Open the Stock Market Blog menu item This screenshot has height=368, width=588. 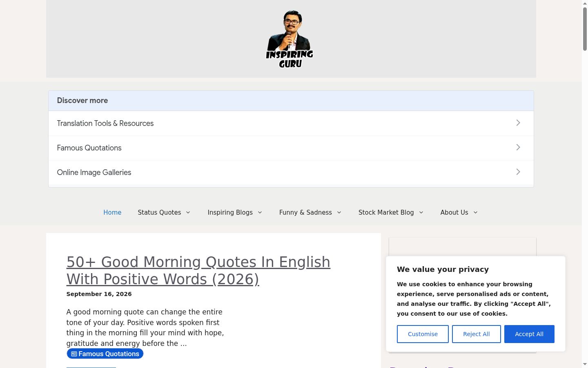386,213
